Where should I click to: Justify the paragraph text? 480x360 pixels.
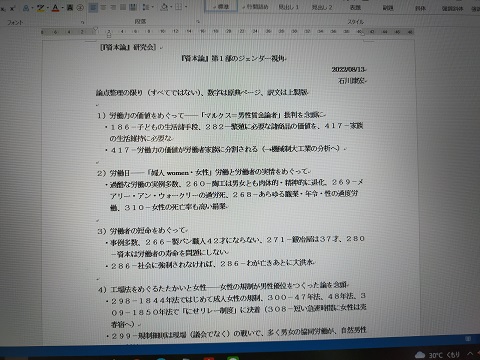123,7
